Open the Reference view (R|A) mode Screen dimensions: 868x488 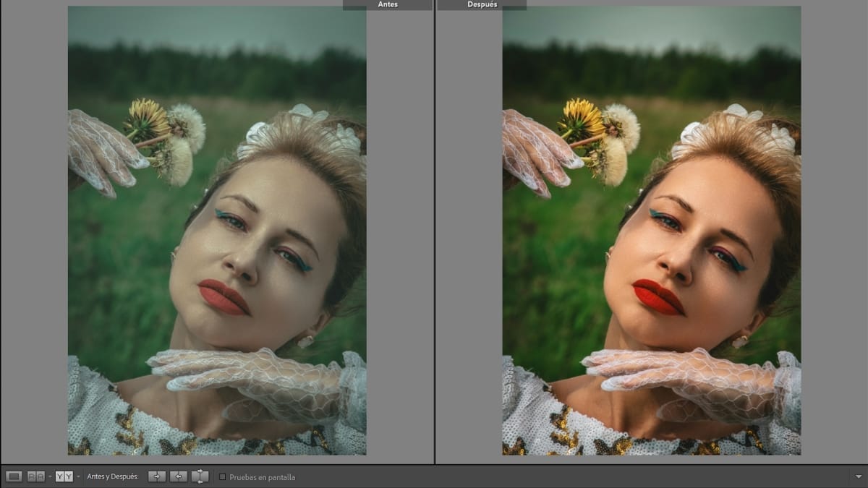(x=35, y=476)
